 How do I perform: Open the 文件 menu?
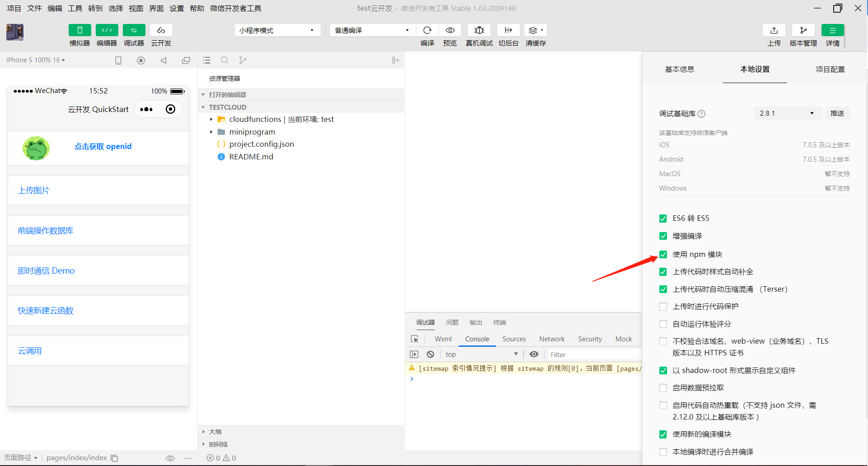click(34, 8)
